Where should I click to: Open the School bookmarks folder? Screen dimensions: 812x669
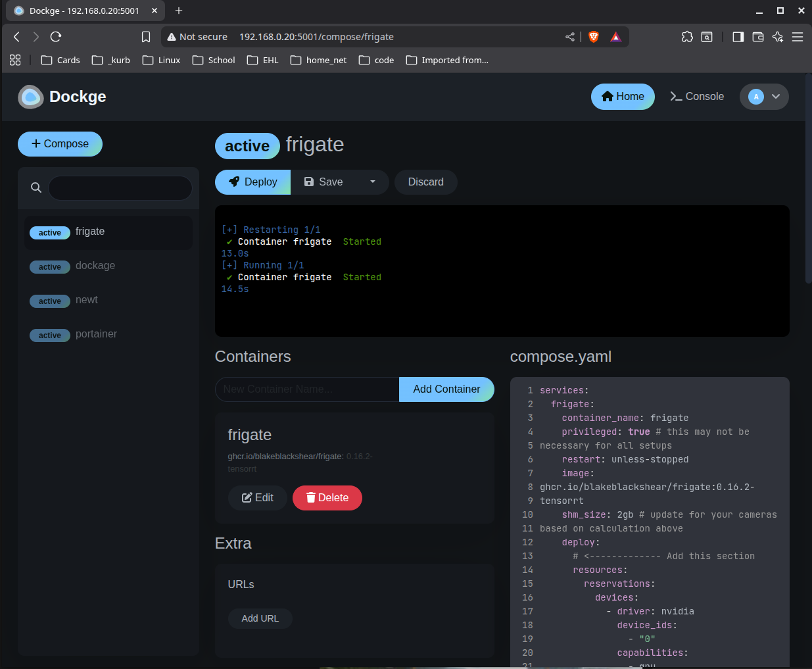coord(214,60)
